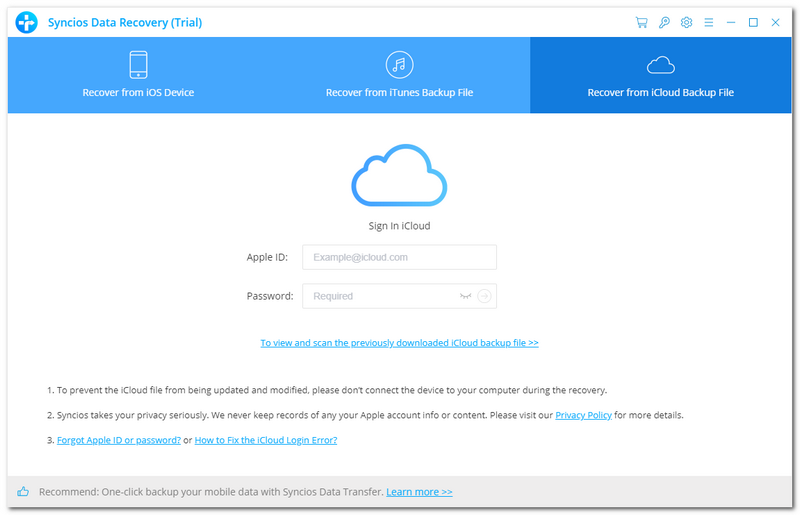Open the hamburger menu in title bar
Image resolution: width=800 pixels, height=515 pixels.
click(x=709, y=22)
